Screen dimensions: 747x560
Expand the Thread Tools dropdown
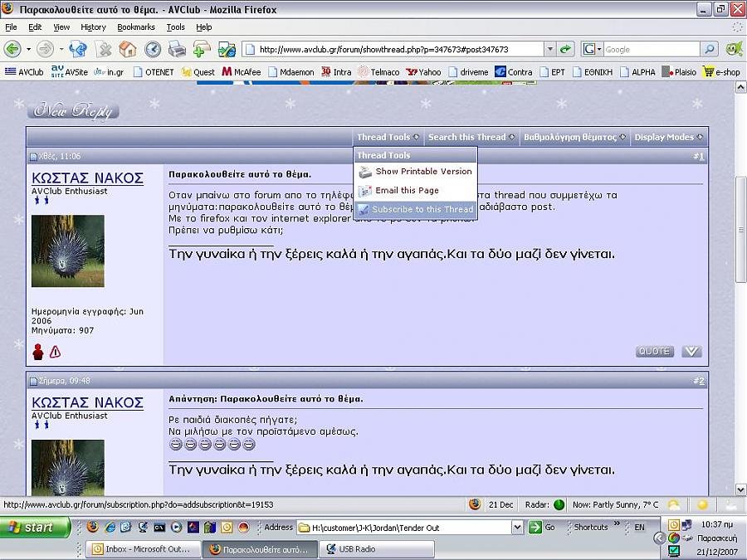388,137
